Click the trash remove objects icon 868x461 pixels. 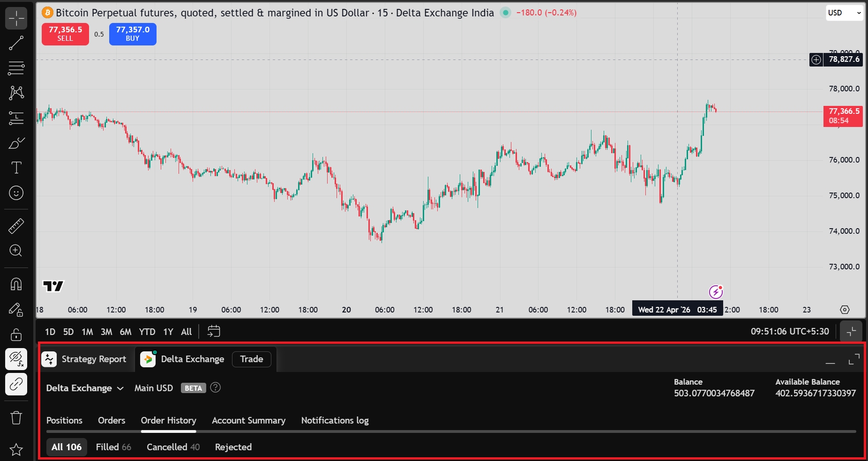16,417
